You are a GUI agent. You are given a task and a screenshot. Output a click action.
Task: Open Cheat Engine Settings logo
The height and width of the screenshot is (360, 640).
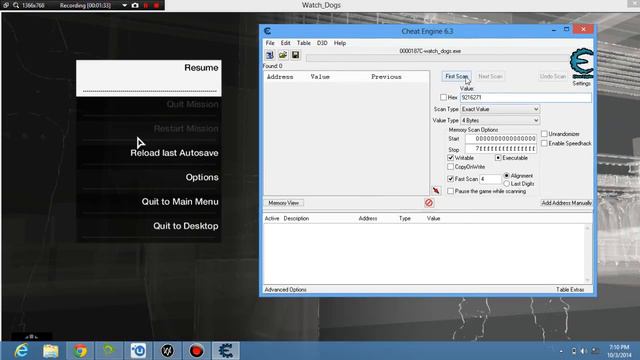[582, 63]
